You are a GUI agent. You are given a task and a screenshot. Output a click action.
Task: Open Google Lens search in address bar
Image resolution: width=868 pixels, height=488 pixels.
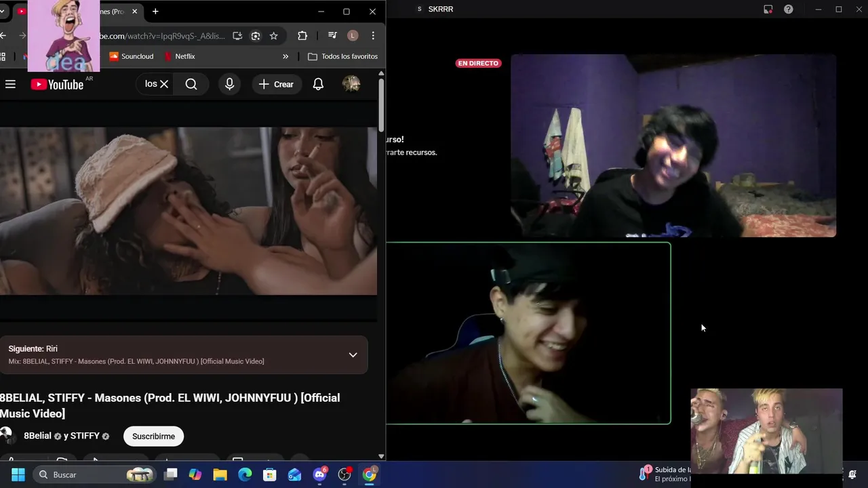click(x=256, y=36)
